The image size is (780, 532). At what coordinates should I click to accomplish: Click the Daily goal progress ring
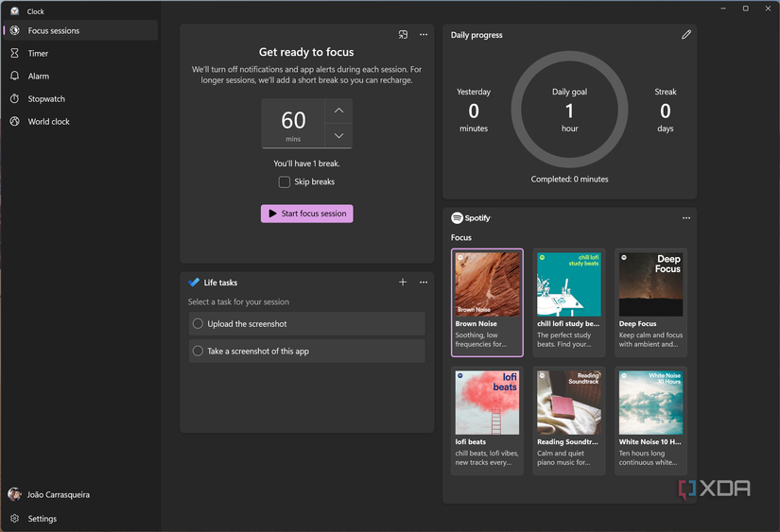pyautogui.click(x=569, y=111)
